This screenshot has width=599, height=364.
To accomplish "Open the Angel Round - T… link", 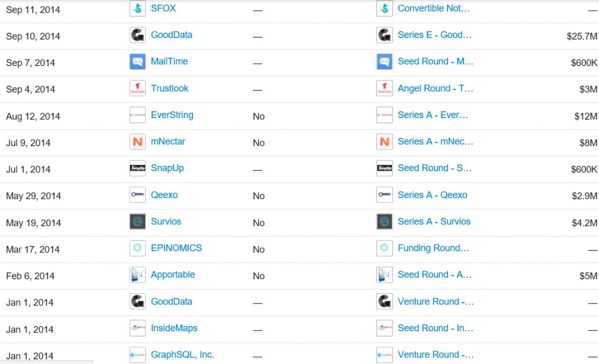I will 435,88.
